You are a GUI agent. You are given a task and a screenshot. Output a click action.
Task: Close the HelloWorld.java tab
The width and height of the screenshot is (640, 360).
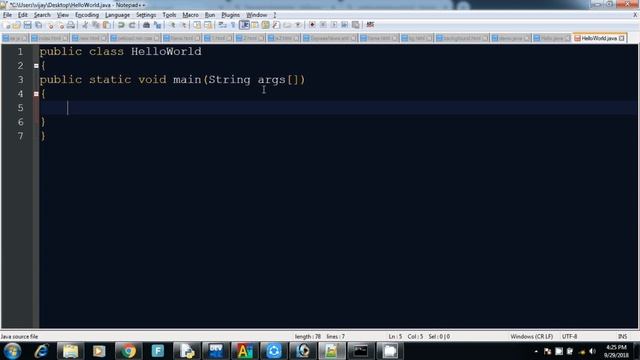(622, 38)
